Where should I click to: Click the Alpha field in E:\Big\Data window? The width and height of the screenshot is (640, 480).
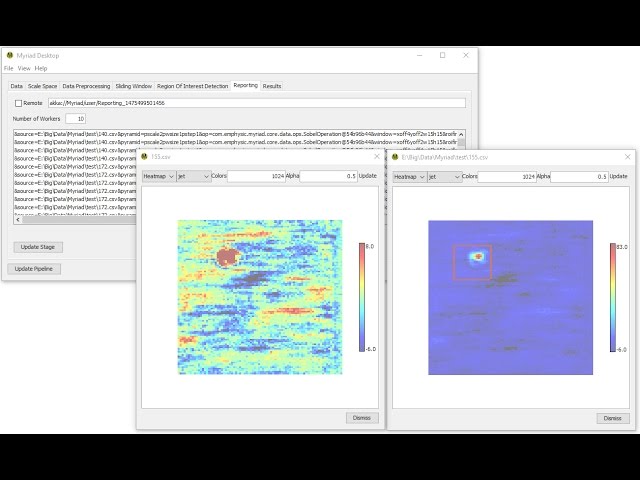pyautogui.click(x=579, y=176)
